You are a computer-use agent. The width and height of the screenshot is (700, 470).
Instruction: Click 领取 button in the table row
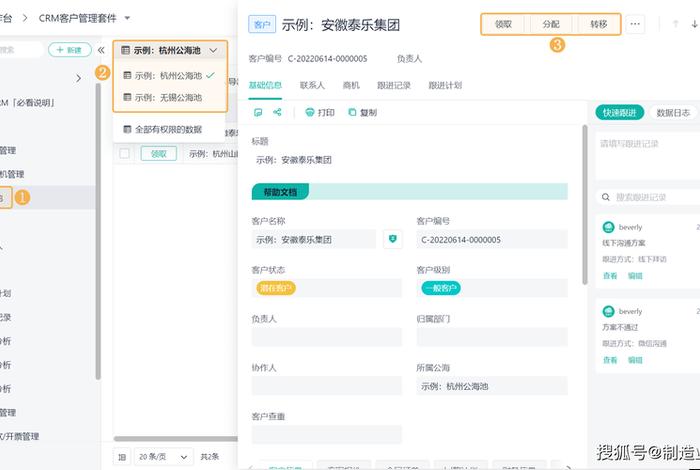[158, 154]
